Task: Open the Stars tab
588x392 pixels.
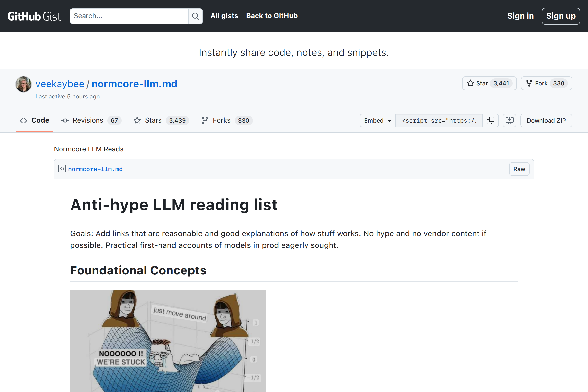Action: pos(161,120)
